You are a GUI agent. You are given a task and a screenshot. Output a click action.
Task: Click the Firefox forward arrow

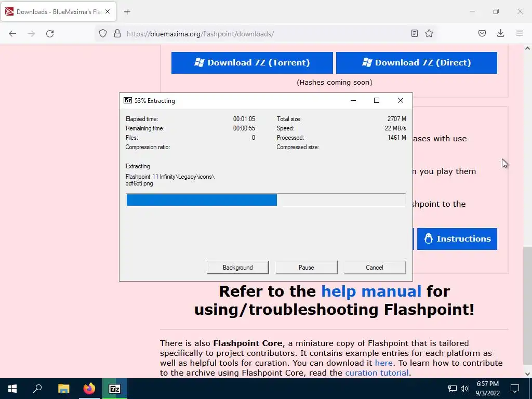click(x=31, y=34)
